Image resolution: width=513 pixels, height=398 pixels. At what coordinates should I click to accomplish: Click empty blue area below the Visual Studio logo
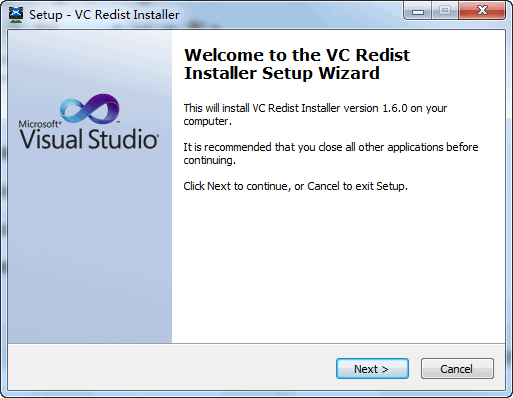tap(90, 247)
